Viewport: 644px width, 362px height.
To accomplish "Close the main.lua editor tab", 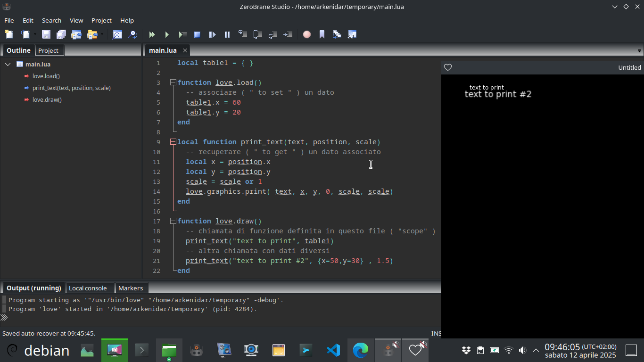I will point(185,50).
